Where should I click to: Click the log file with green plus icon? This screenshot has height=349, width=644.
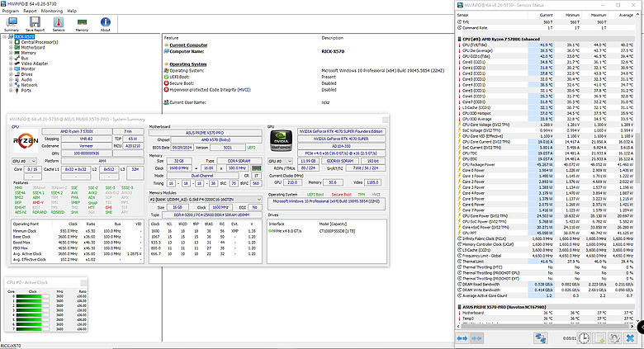[599, 338]
